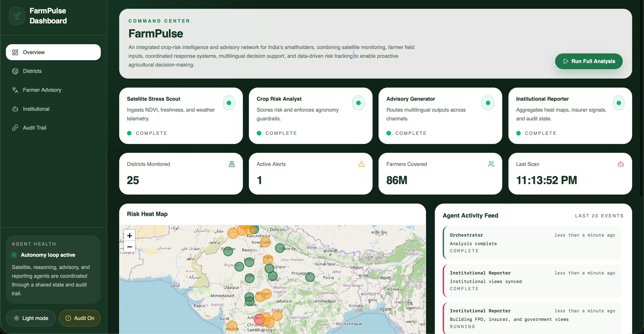The image size is (644, 334).
Task: Click the red robot icon on Last Scan
Action: [621, 164]
